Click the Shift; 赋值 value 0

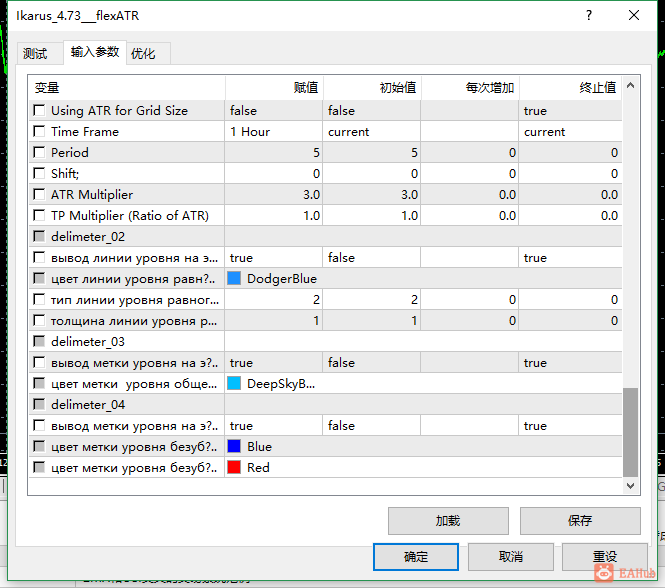click(274, 174)
